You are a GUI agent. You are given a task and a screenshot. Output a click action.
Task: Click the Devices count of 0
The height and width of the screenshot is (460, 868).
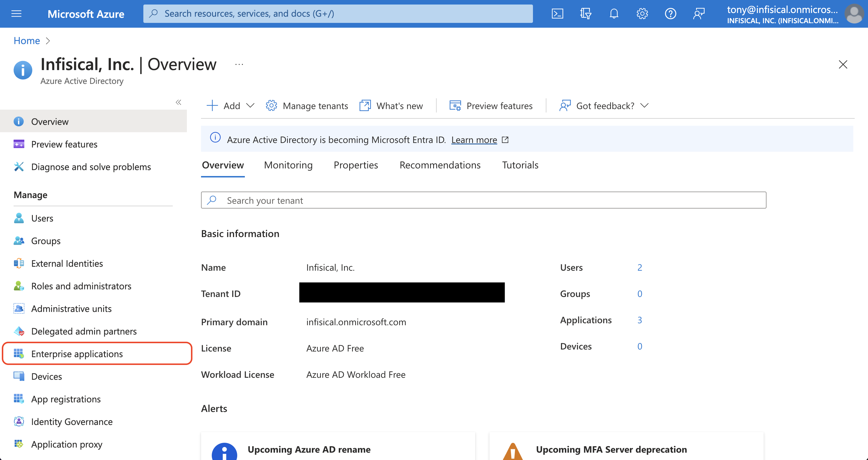[640, 346]
